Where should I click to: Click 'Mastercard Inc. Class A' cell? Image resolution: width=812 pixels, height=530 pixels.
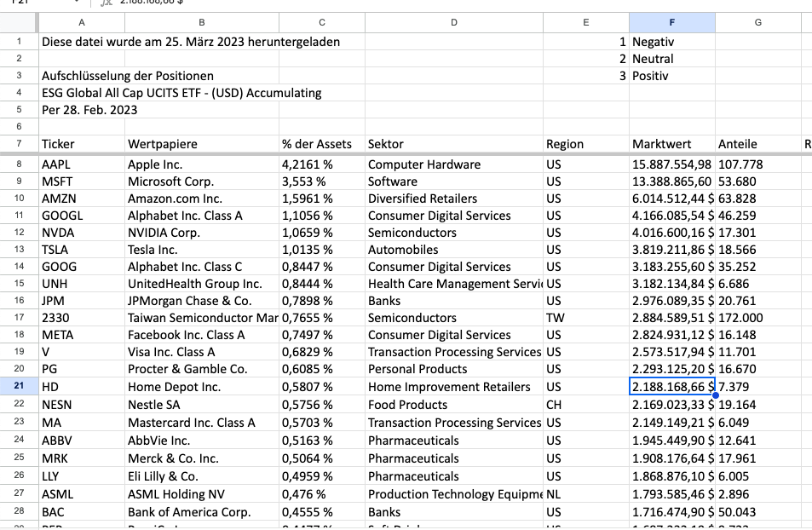tap(202, 423)
